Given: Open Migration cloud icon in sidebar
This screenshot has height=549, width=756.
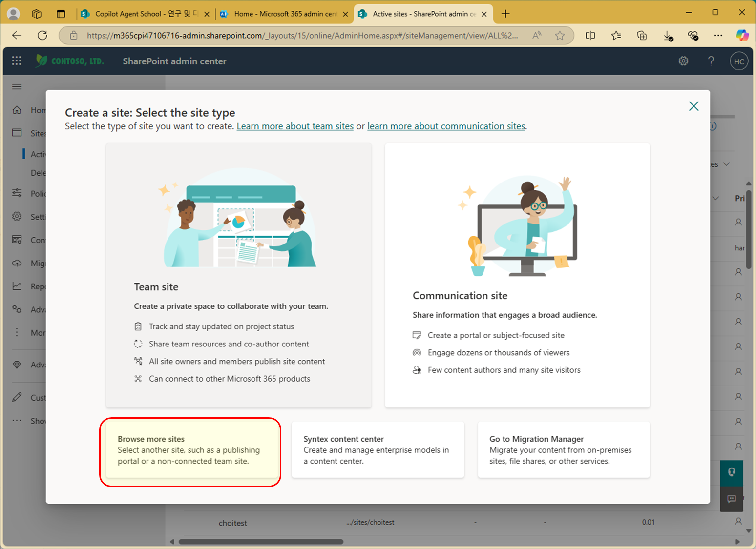Looking at the screenshot, I should click(x=17, y=263).
